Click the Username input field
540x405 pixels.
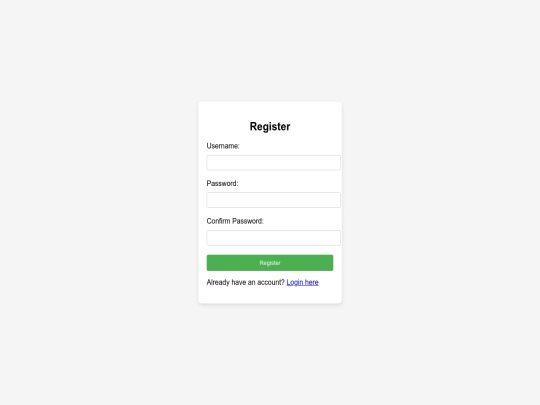(273, 163)
